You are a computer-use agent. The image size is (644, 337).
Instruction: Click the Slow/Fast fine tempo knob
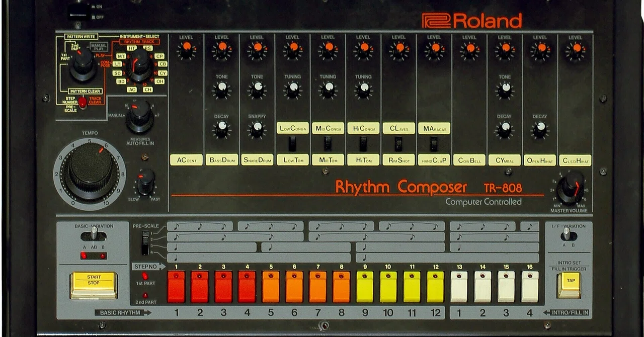tap(146, 182)
